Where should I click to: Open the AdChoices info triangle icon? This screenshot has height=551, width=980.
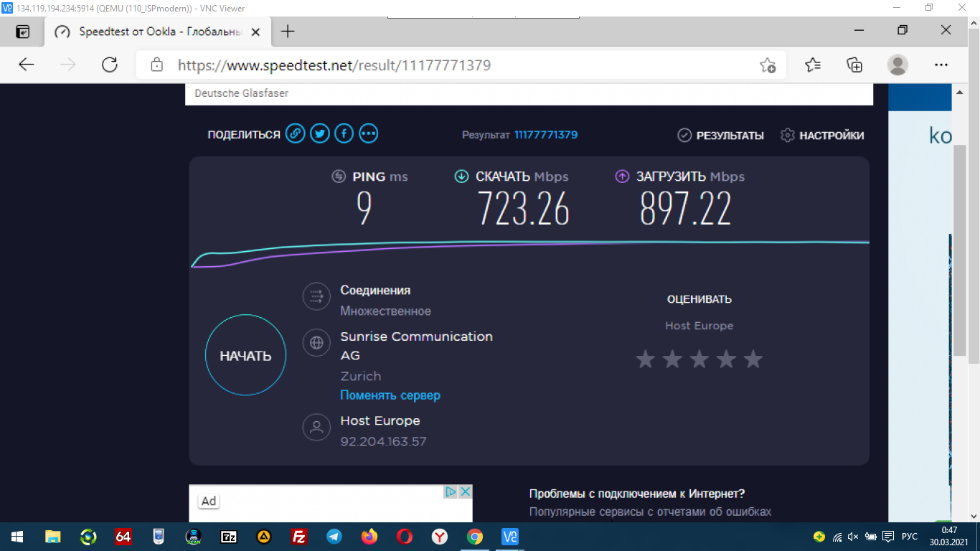(x=451, y=491)
